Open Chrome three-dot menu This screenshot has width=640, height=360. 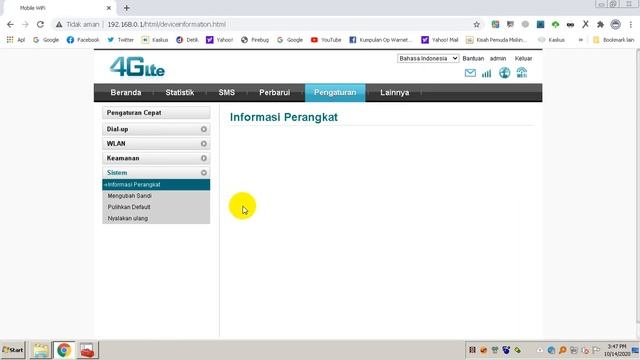[631, 24]
